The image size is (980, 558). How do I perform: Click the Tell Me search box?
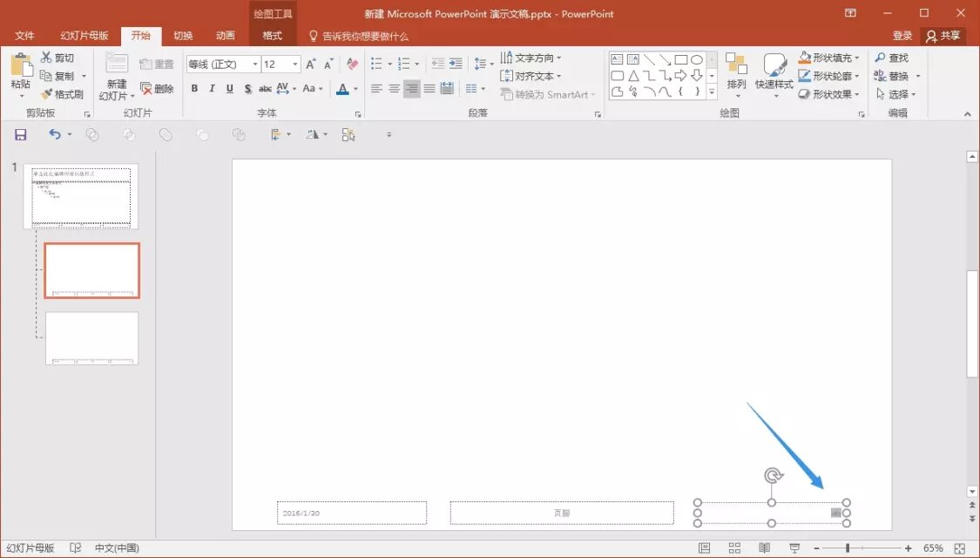coord(359,37)
